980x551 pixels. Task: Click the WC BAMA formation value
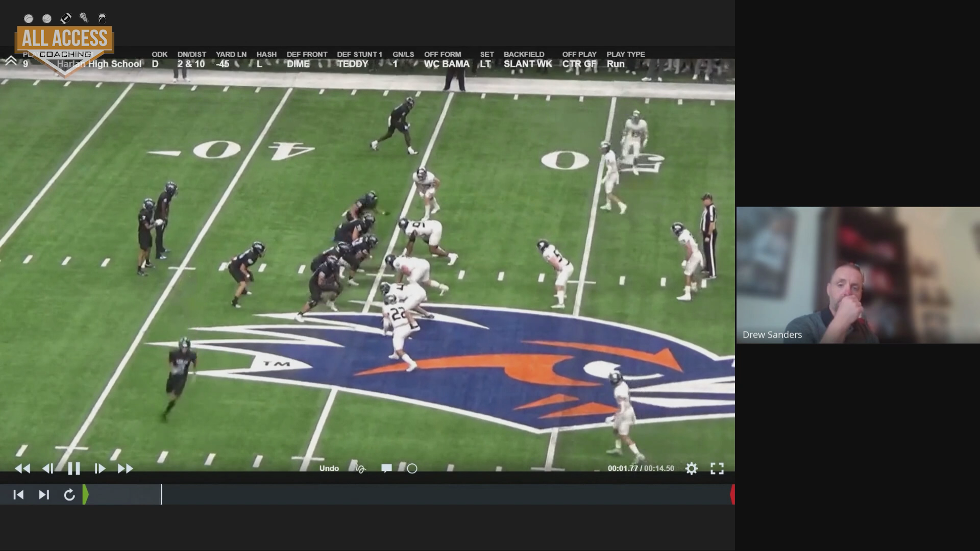coord(447,64)
